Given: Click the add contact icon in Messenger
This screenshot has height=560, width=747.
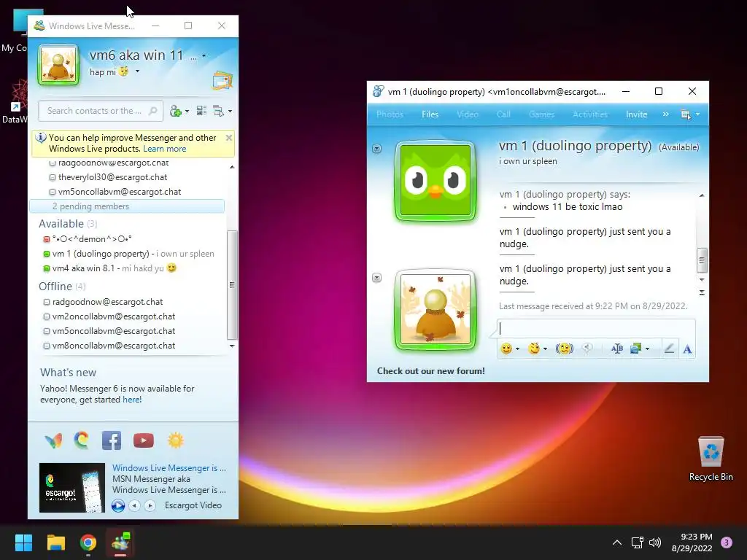Looking at the screenshot, I should point(176,111).
